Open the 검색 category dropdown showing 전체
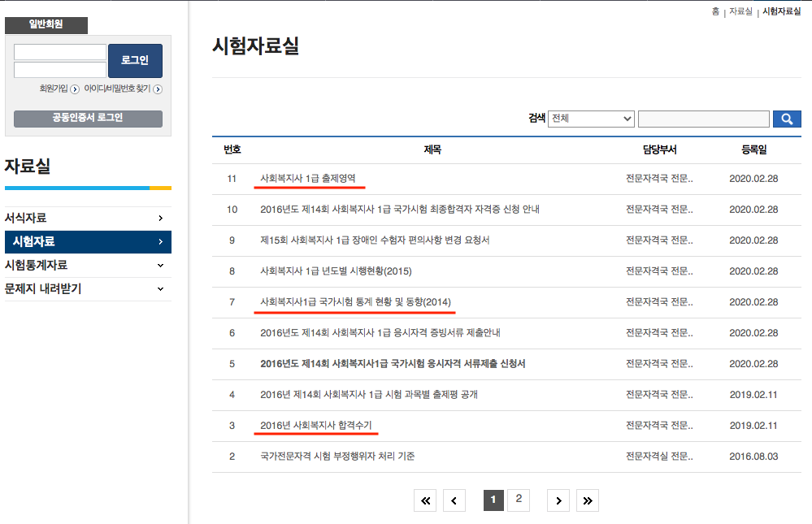 coord(591,118)
